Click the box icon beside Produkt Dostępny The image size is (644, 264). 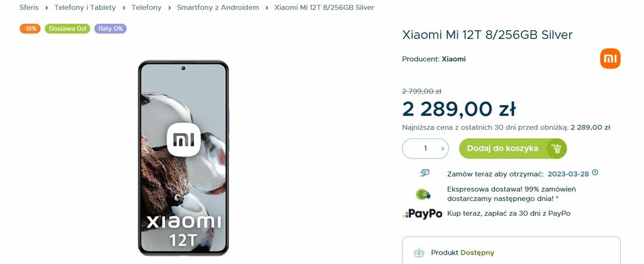[419, 253]
